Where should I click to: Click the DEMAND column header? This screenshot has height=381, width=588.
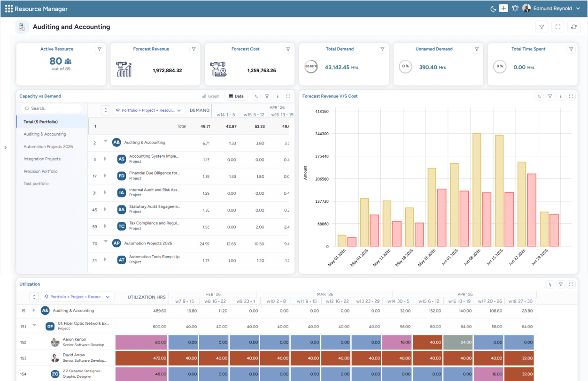tap(200, 110)
